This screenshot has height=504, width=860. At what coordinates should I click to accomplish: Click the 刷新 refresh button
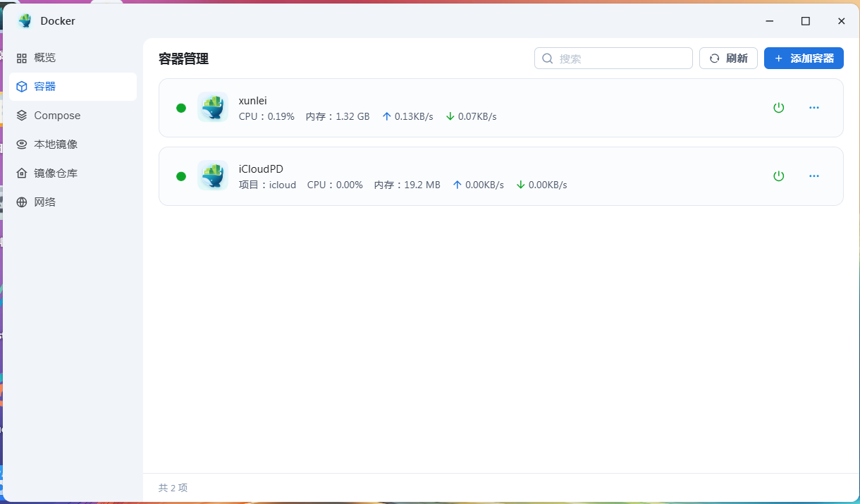(x=728, y=59)
